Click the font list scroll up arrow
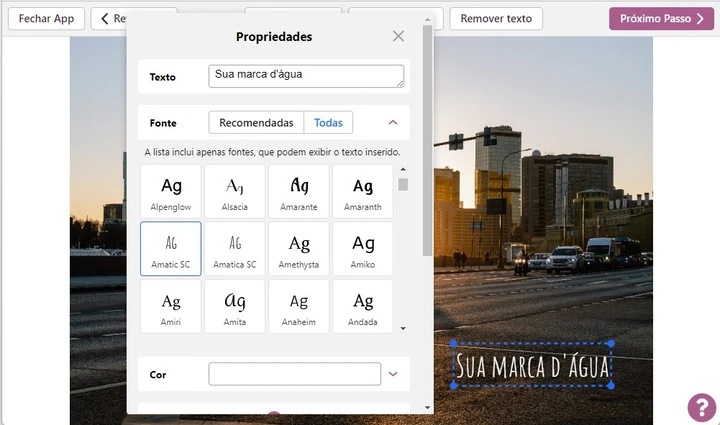The height and width of the screenshot is (425, 720). coord(403,169)
